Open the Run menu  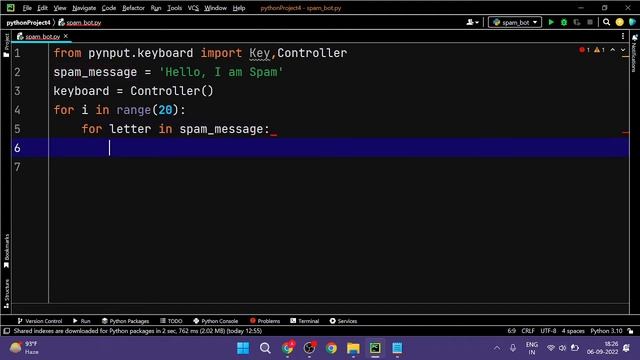(156, 8)
